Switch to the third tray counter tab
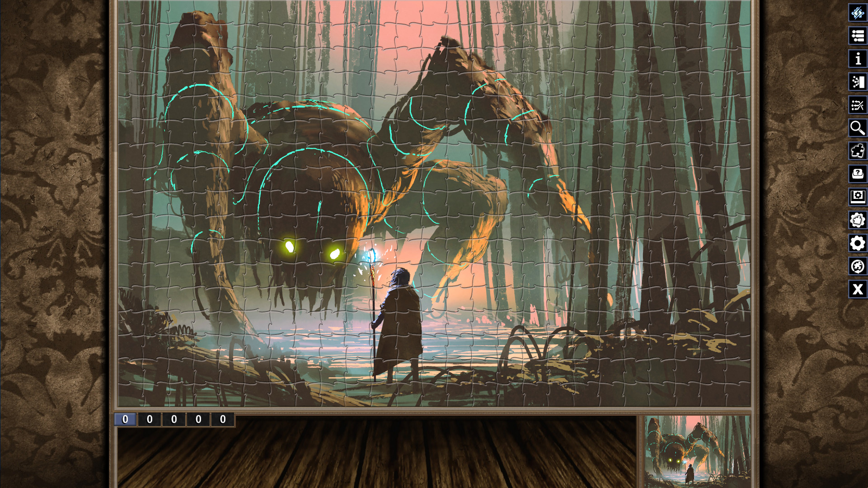 pos(174,419)
